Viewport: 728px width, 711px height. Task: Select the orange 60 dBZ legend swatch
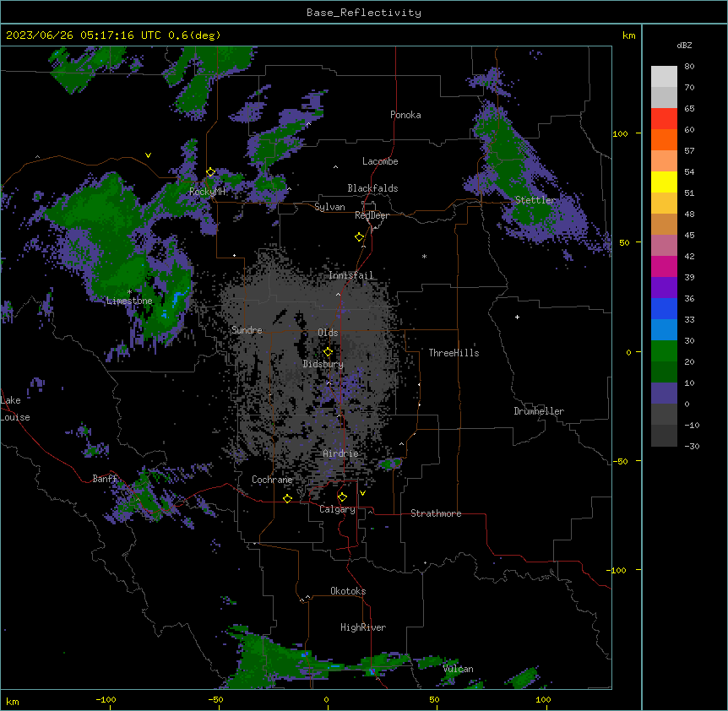pos(664,139)
